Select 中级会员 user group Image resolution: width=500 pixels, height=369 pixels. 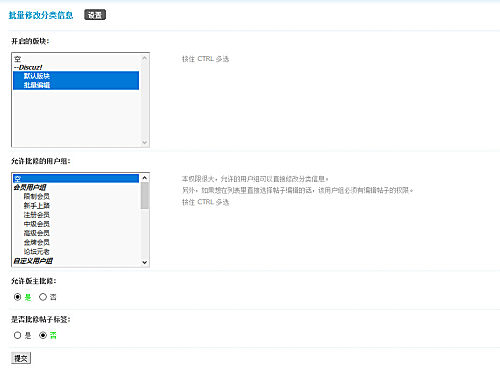click(76, 224)
